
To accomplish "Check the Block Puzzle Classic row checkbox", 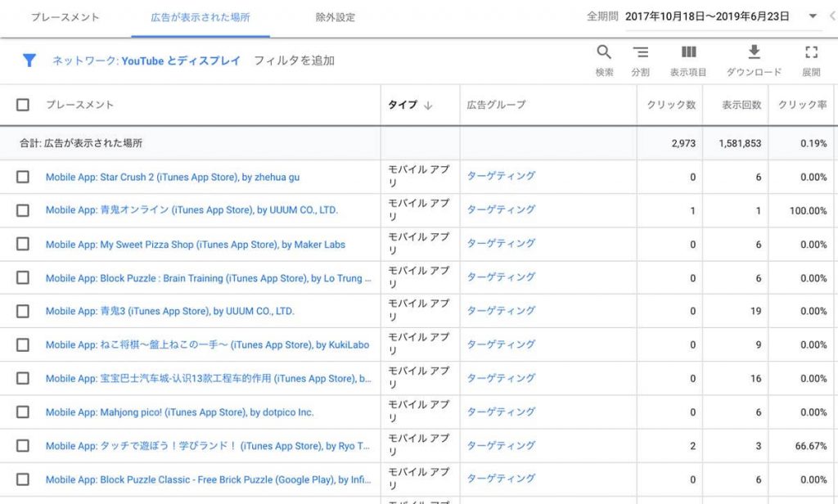I will [x=22, y=479].
